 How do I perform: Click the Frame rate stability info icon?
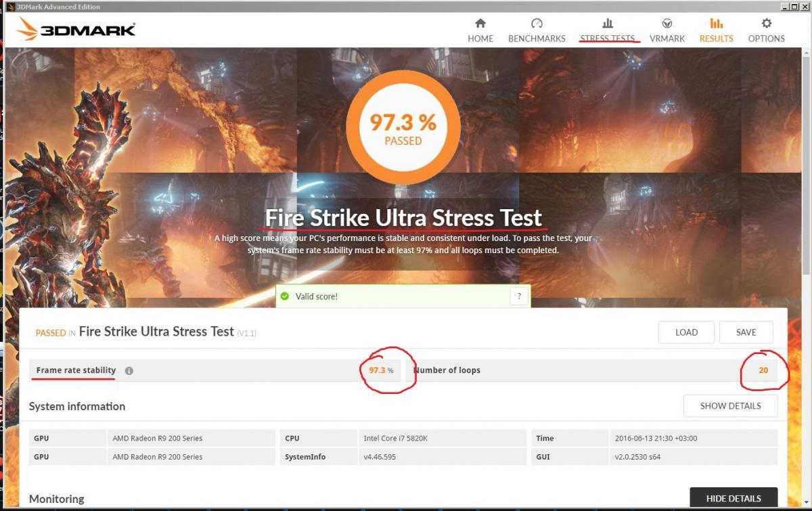pyautogui.click(x=129, y=371)
